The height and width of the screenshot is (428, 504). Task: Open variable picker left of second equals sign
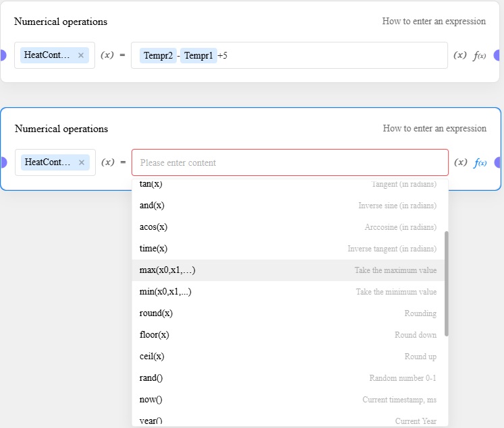pos(107,162)
